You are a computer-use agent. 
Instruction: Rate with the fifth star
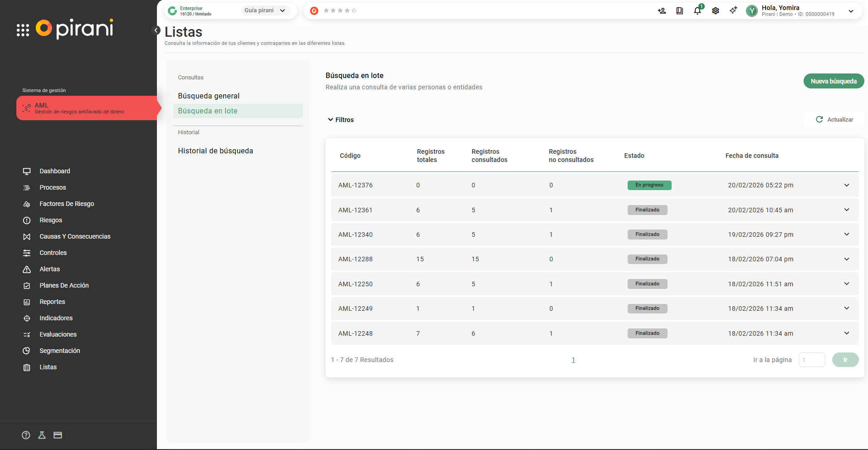pos(354,10)
